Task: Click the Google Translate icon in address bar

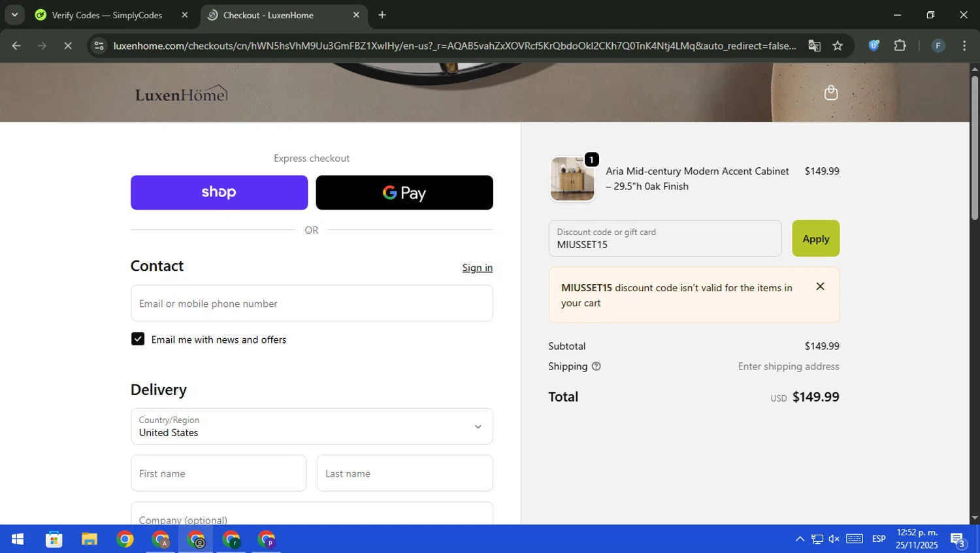Action: click(x=814, y=46)
